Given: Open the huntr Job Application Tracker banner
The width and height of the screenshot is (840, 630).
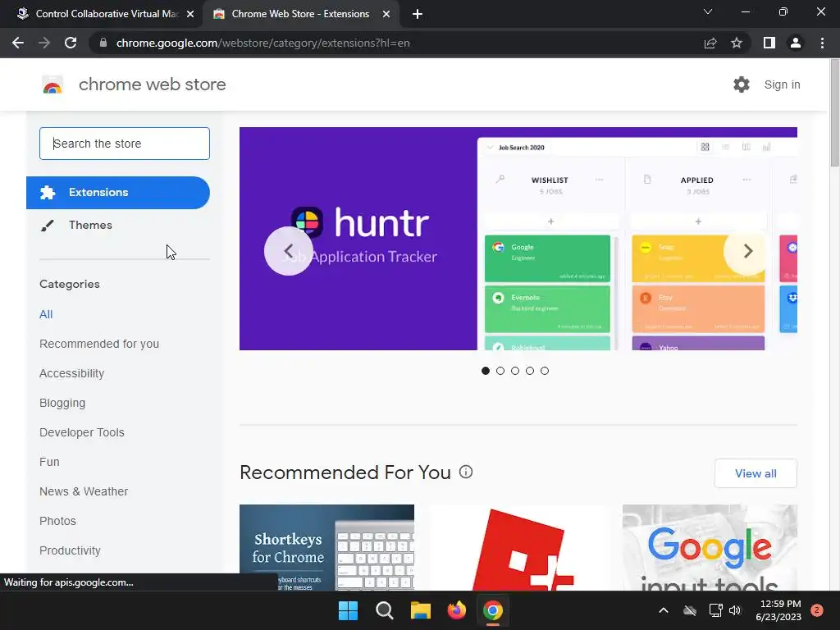Looking at the screenshot, I should [x=518, y=239].
